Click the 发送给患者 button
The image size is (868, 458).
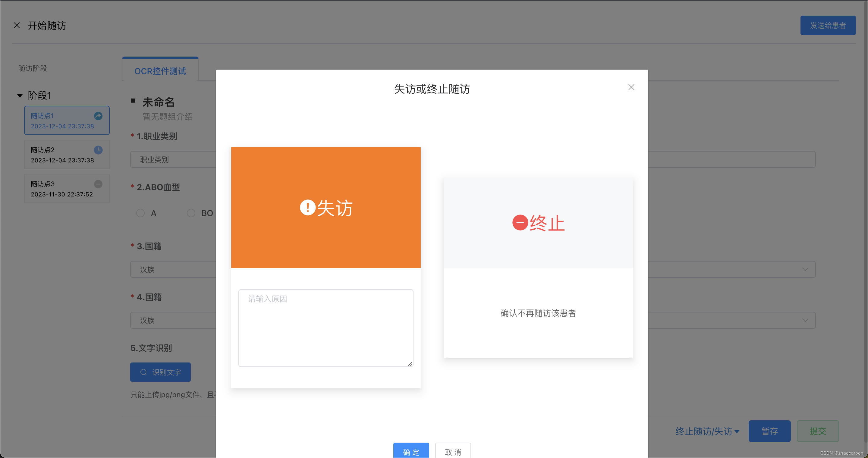click(828, 25)
